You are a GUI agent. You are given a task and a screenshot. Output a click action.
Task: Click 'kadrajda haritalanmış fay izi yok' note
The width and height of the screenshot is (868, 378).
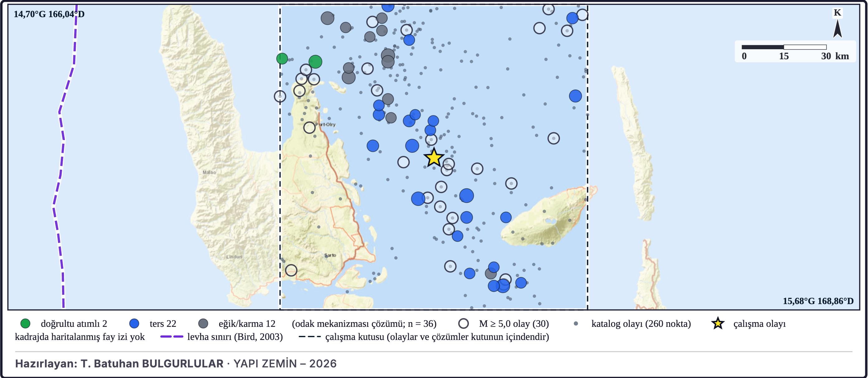[x=80, y=337]
